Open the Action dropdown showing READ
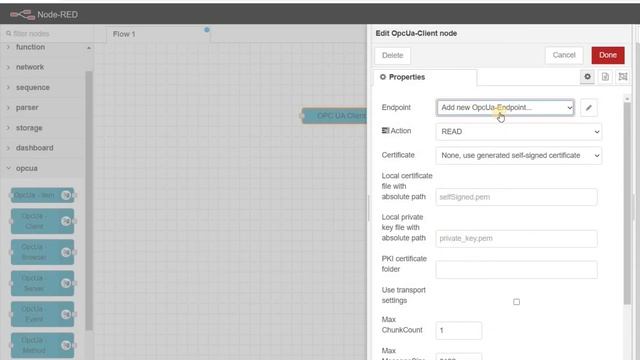 pos(518,131)
